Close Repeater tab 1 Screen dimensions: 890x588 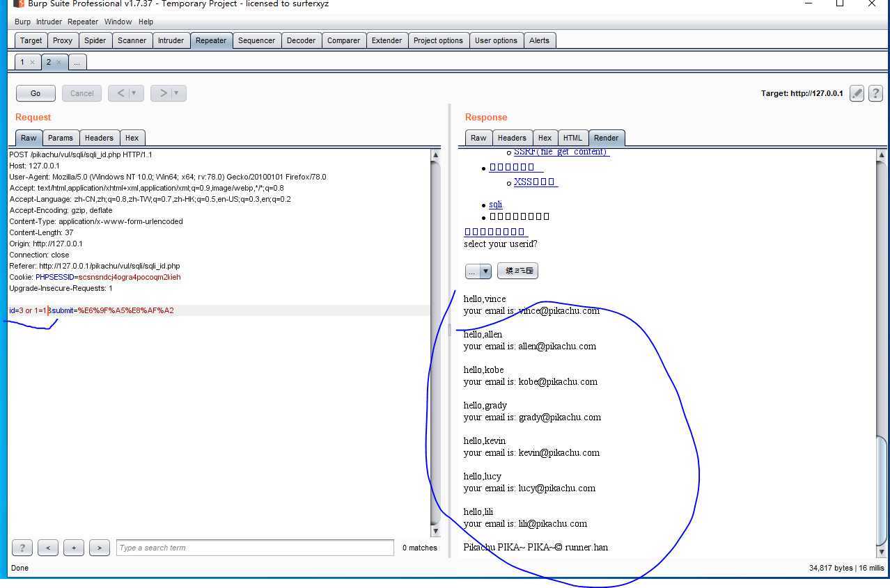click(32, 63)
